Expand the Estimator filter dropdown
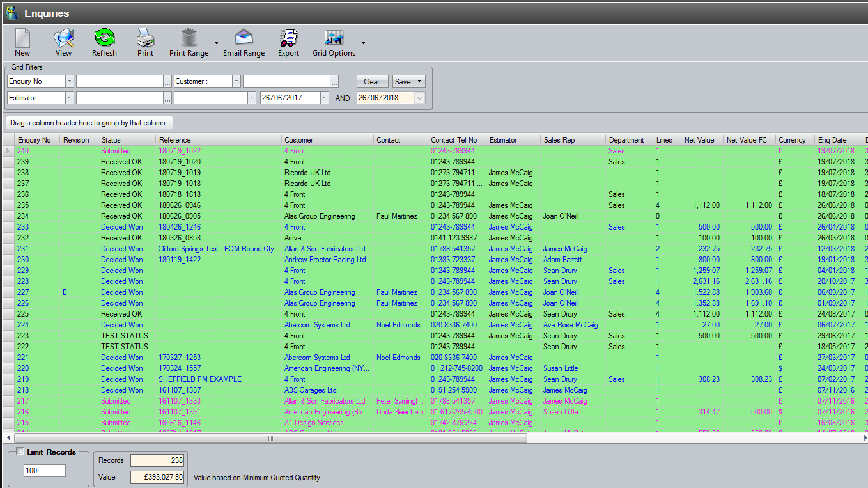This screenshot has width=868, height=488. pyautogui.click(x=69, y=98)
